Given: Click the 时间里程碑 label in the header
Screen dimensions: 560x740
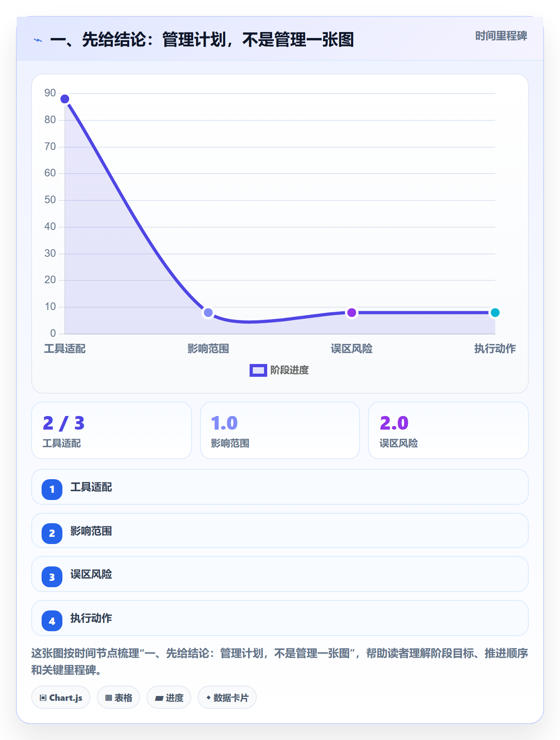Looking at the screenshot, I should [x=501, y=36].
